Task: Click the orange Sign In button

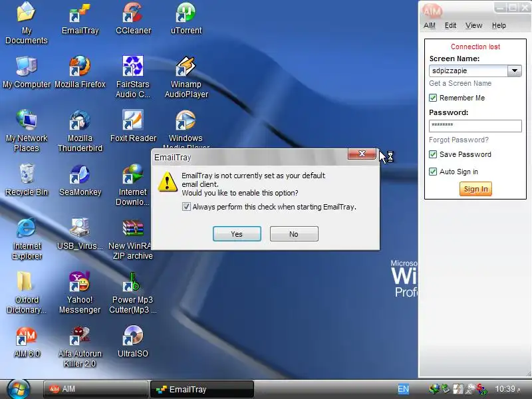Action: click(475, 189)
